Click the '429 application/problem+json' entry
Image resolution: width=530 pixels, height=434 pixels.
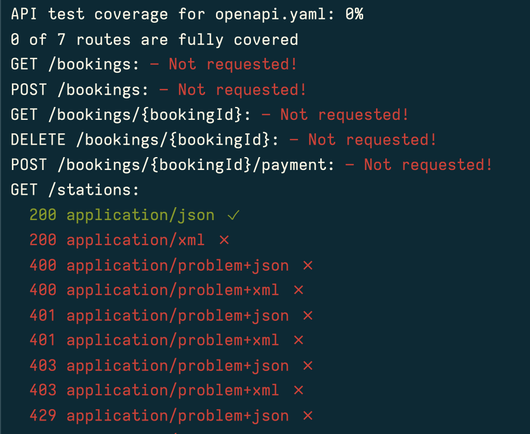point(159,416)
